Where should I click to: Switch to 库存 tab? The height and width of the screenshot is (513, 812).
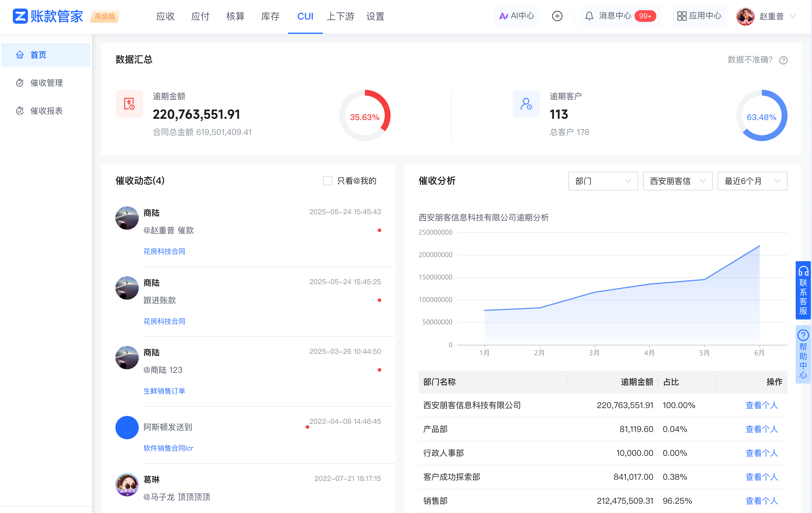(x=270, y=16)
